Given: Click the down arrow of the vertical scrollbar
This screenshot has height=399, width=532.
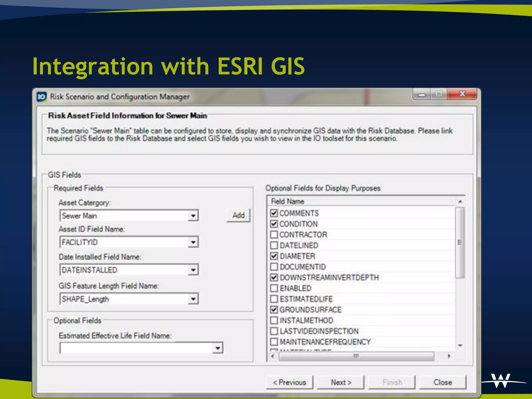Looking at the screenshot, I should (x=460, y=345).
